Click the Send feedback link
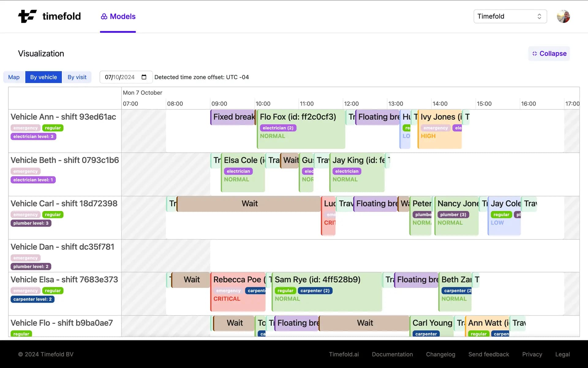Screen dimensions: 588x368 pos(488,354)
